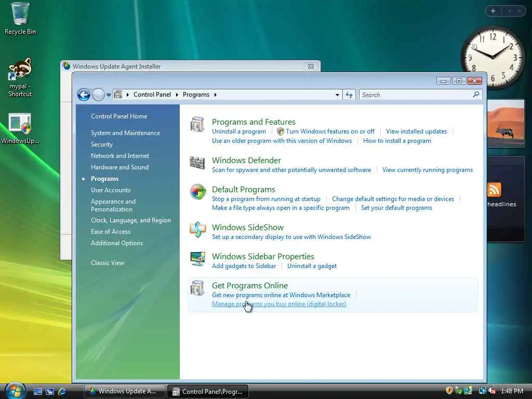532x399 pixels.
Task: Go to Hardware and Sound category
Action: [120, 167]
